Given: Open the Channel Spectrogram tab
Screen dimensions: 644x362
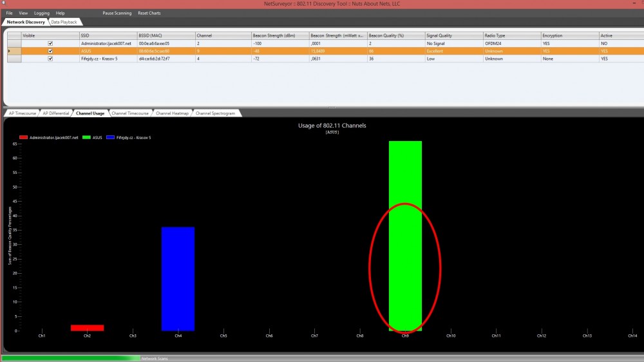Looking at the screenshot, I should click(x=218, y=113).
